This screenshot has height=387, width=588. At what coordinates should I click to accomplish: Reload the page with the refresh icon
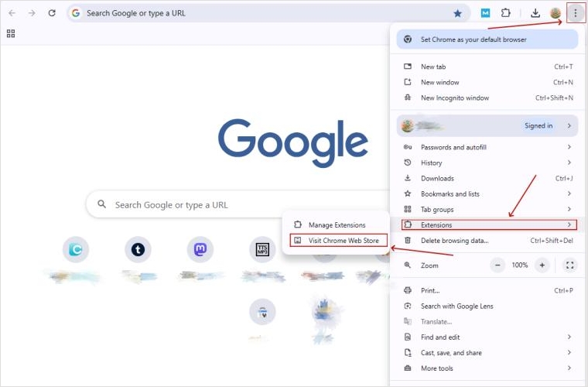(x=52, y=13)
